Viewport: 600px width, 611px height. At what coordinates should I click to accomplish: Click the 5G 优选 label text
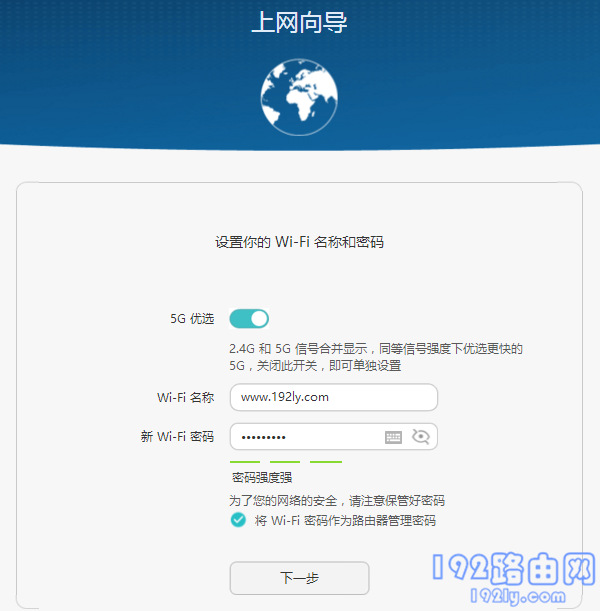coord(192,319)
